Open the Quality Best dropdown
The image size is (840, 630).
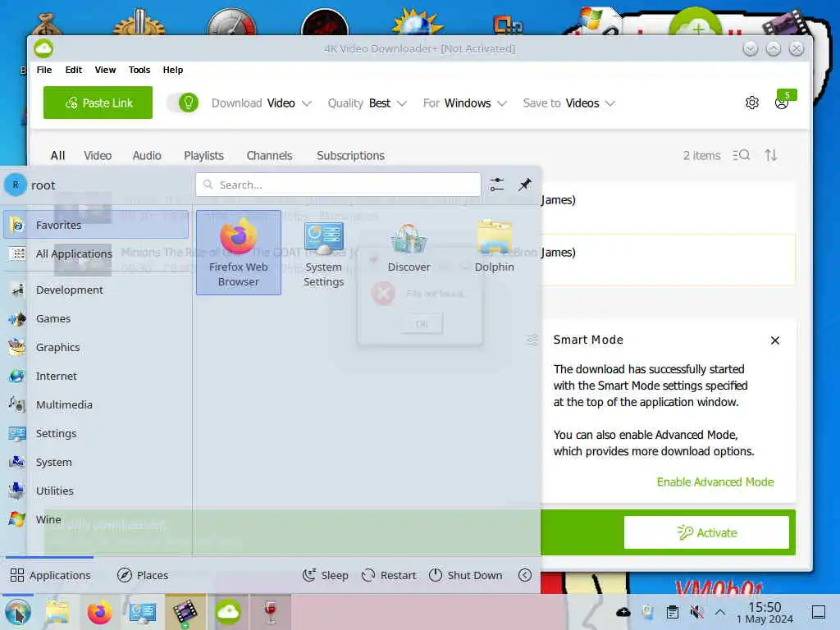pyautogui.click(x=367, y=103)
